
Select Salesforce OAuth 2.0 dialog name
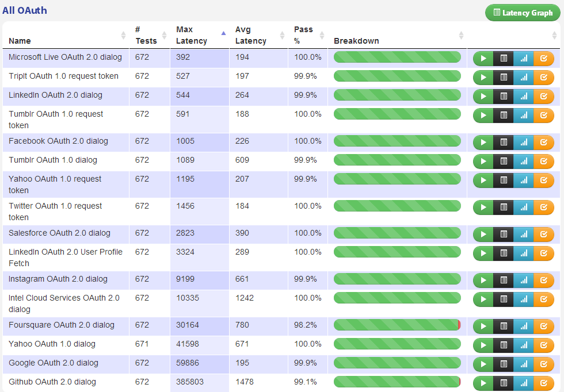point(59,233)
